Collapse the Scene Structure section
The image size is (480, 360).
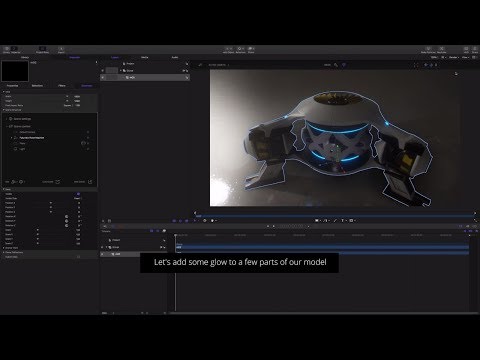coord(4,110)
